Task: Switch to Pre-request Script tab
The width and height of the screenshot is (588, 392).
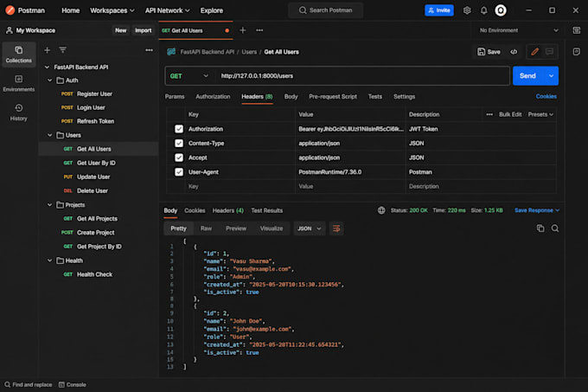Action: coord(333,97)
